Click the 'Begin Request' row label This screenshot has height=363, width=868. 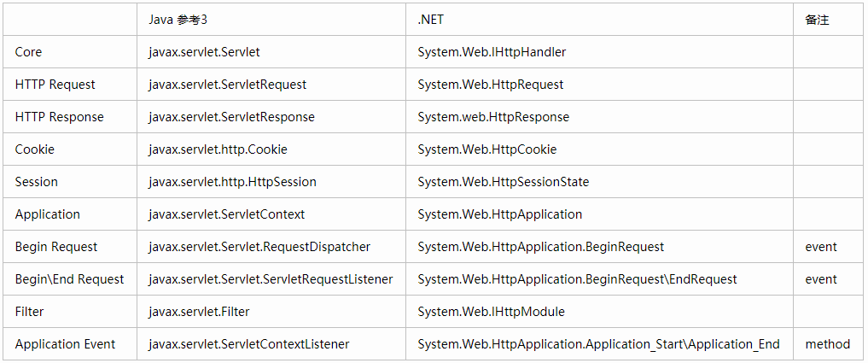coord(70,247)
